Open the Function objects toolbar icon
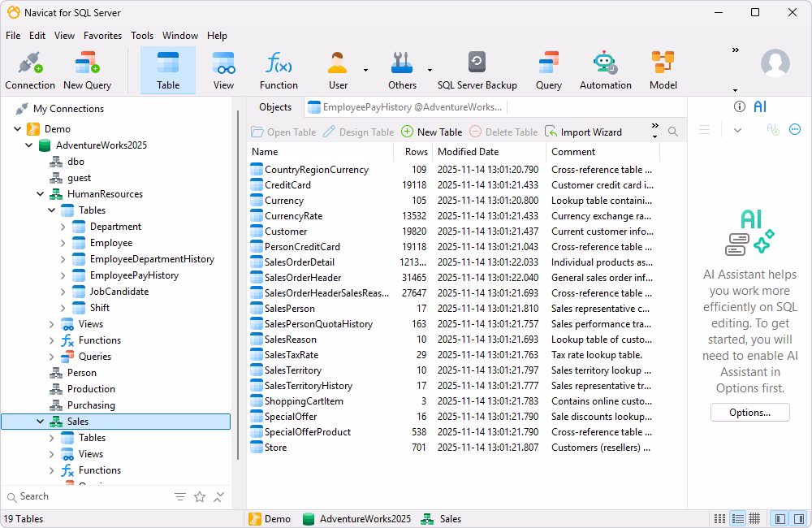812x528 pixels. click(279, 71)
